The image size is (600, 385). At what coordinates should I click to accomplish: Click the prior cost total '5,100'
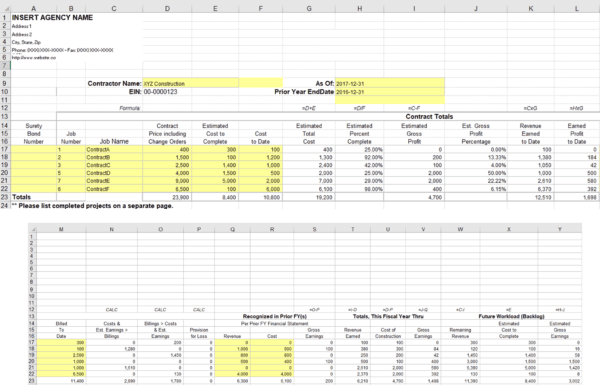click(272, 381)
